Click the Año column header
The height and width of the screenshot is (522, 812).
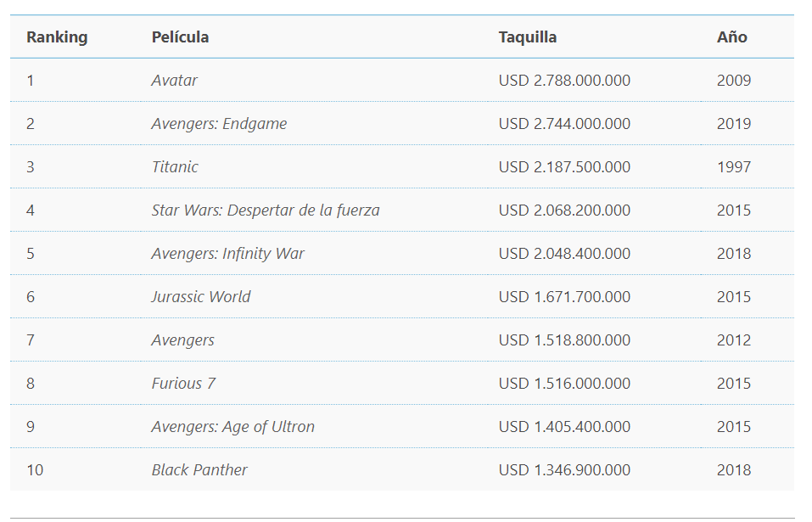click(731, 37)
